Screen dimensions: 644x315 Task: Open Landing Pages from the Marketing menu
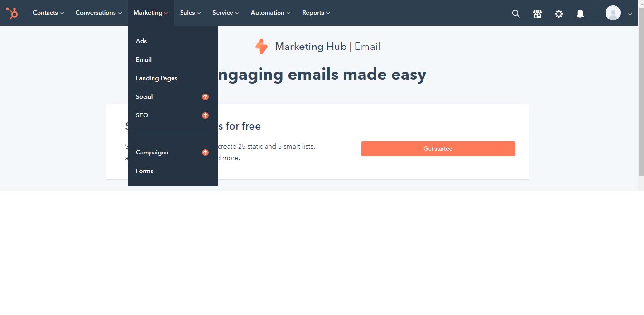click(x=156, y=78)
